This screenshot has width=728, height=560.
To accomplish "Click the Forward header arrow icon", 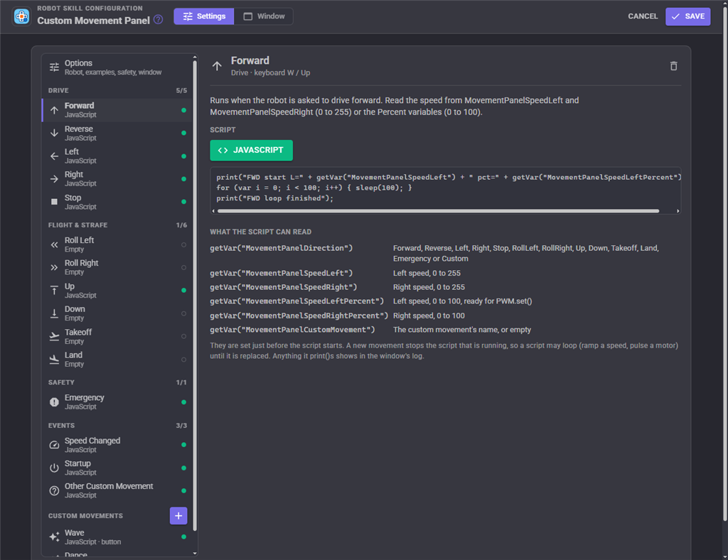I will [217, 66].
